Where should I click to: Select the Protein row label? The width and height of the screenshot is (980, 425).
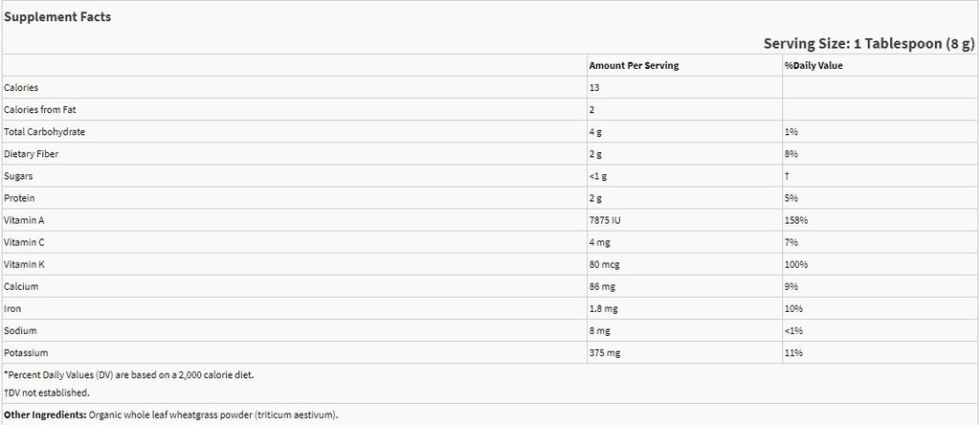(x=21, y=198)
